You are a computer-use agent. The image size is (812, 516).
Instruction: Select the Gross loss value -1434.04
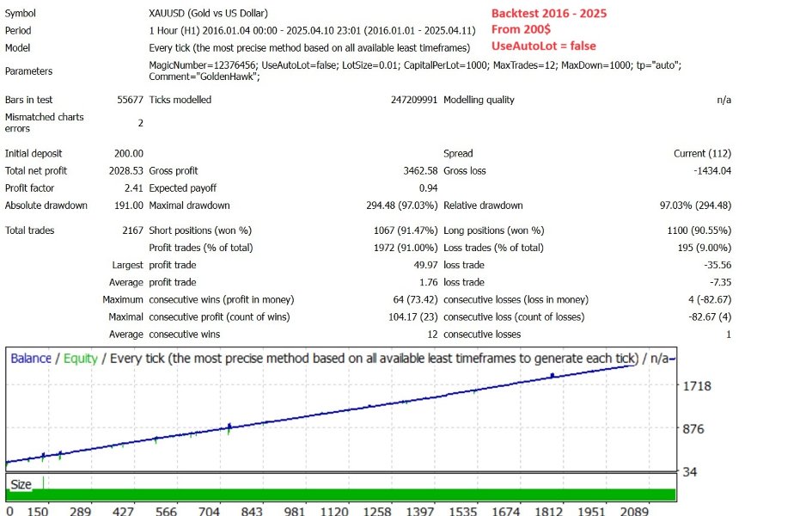[x=712, y=170]
